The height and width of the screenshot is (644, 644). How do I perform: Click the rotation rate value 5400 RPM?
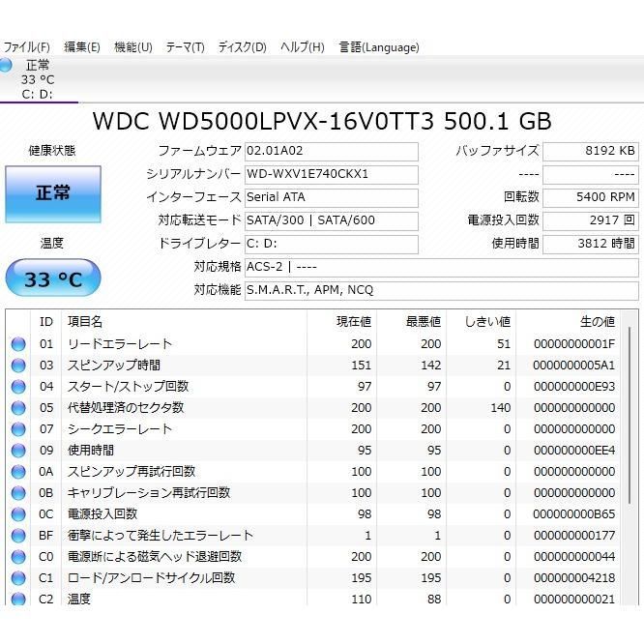[591, 197]
